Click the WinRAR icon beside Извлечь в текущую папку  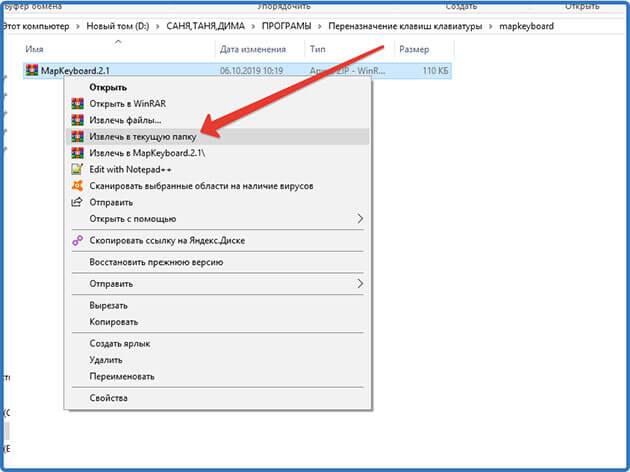[x=78, y=137]
